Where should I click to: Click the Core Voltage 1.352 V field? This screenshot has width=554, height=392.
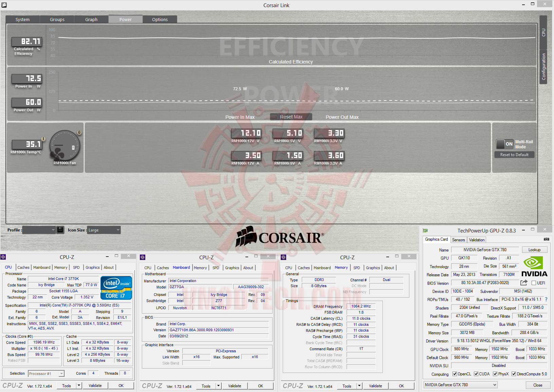pyautogui.click(x=87, y=297)
